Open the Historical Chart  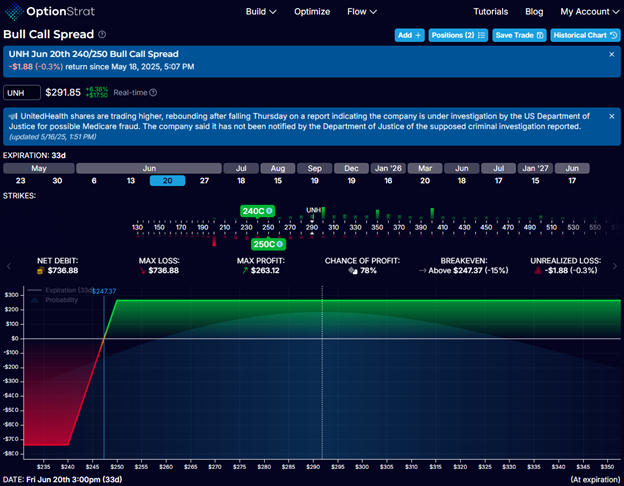tap(585, 35)
